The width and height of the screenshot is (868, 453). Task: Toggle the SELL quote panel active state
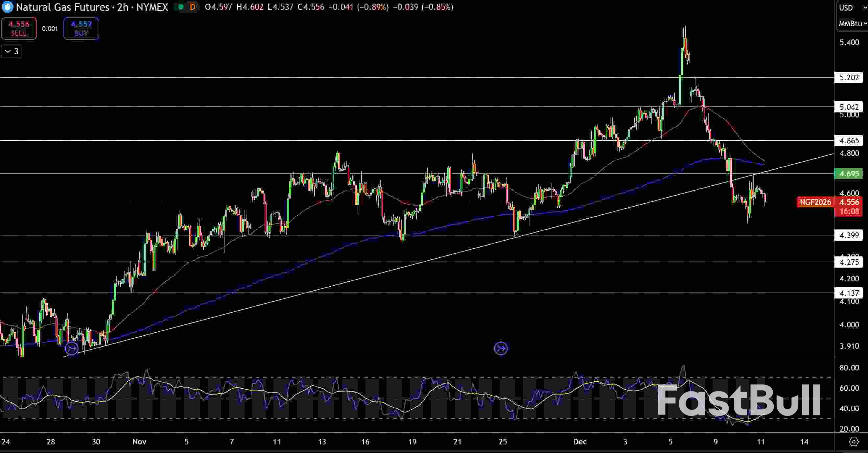pos(19,28)
